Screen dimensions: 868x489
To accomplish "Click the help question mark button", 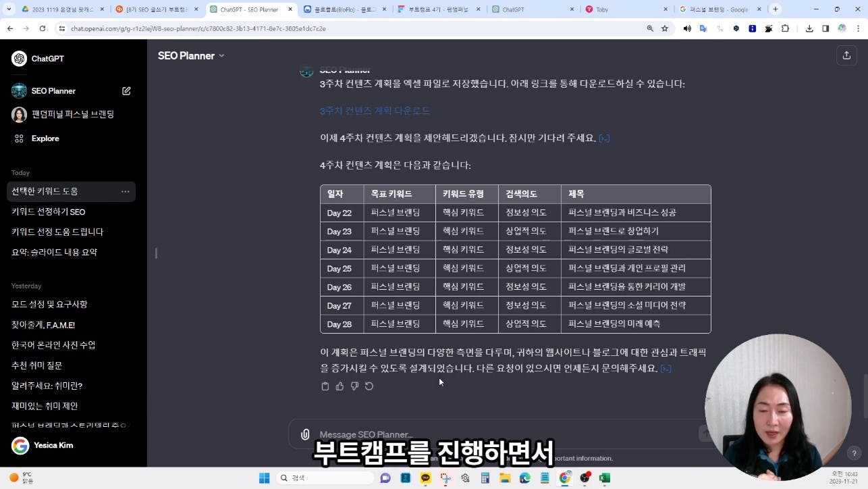I will [x=855, y=454].
